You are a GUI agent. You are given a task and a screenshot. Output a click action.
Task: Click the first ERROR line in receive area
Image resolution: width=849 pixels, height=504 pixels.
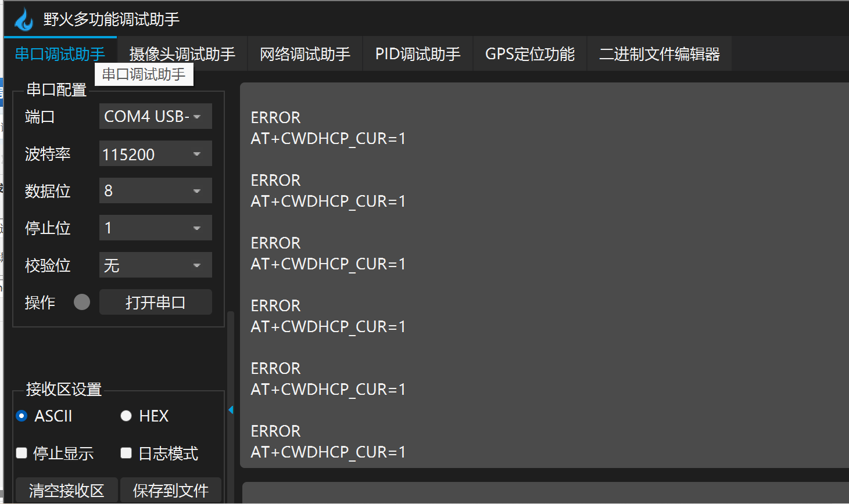[x=275, y=117]
